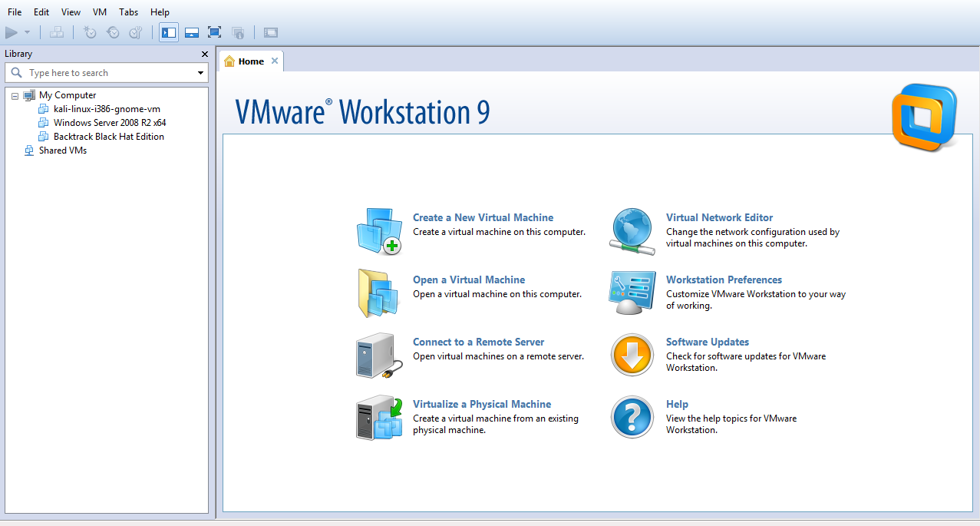Screen dimensions: 980x526
Task: Open the library search dropdown arrow
Action: coord(201,73)
